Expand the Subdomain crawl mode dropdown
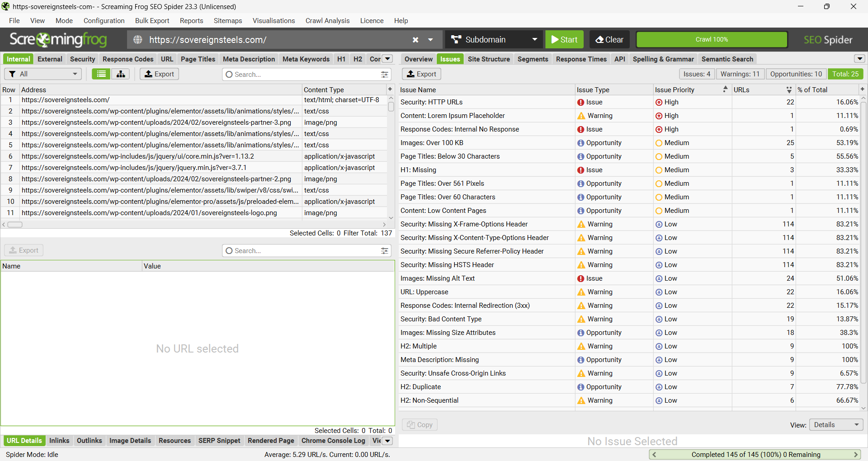Image resolution: width=868 pixels, height=461 pixels. [534, 40]
